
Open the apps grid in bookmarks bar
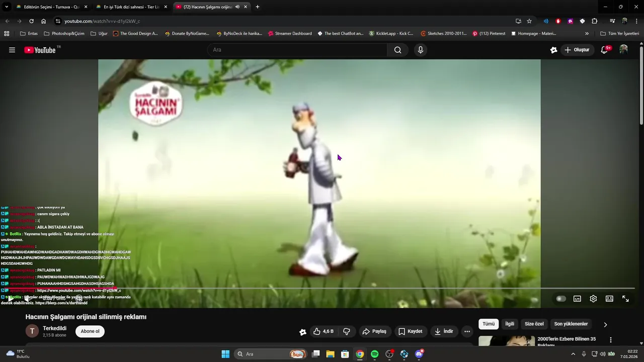[x=7, y=34]
